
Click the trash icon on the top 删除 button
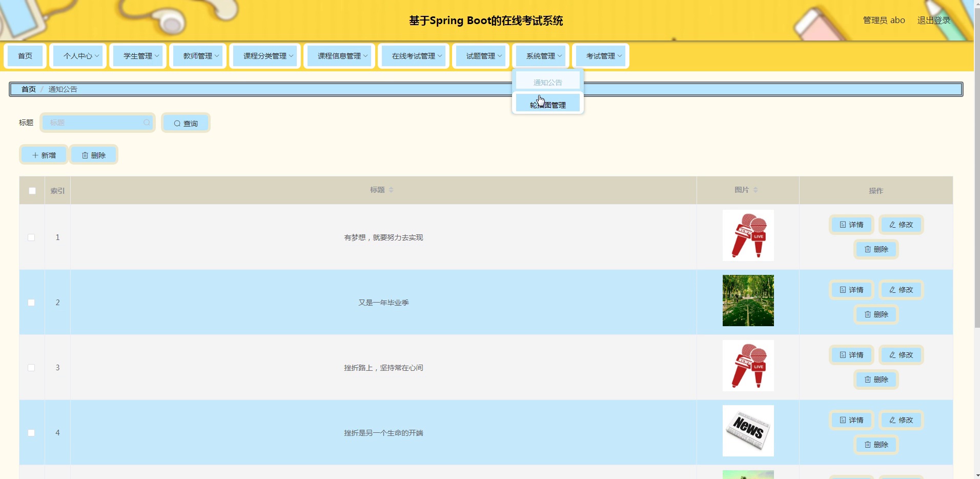click(85, 155)
